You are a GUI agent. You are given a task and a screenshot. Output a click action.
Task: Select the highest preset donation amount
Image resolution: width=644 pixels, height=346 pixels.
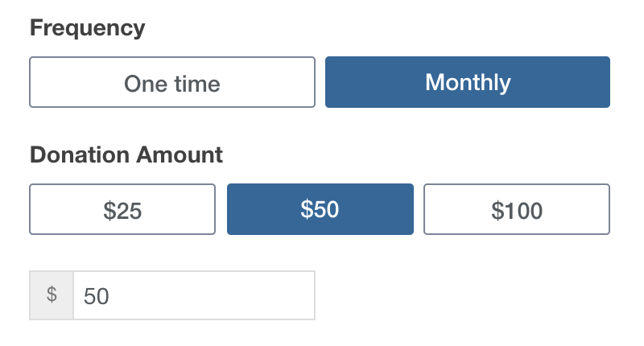pos(517,210)
